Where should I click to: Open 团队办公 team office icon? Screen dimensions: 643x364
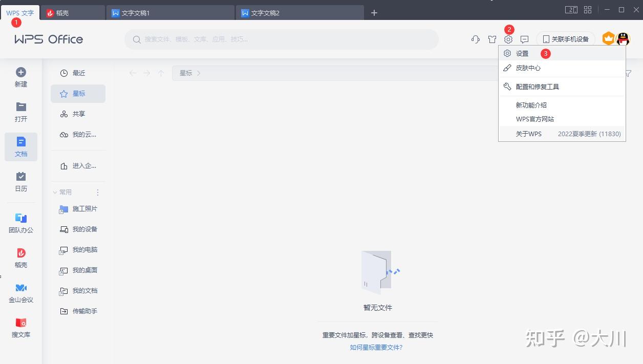coord(21,218)
